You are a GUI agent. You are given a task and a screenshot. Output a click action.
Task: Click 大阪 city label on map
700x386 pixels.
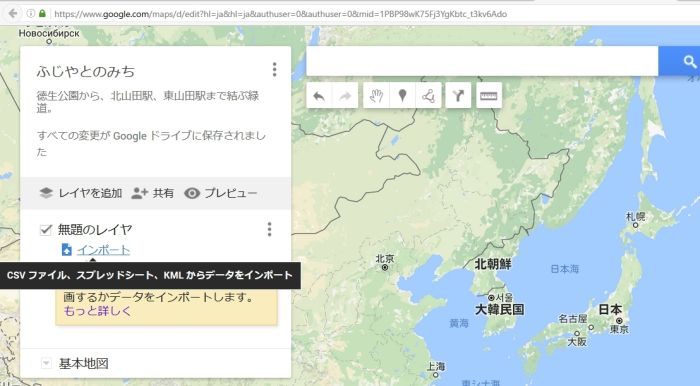(577, 342)
